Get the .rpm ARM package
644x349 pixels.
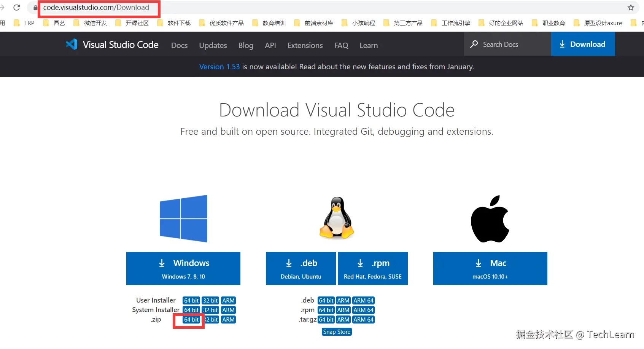(343, 310)
